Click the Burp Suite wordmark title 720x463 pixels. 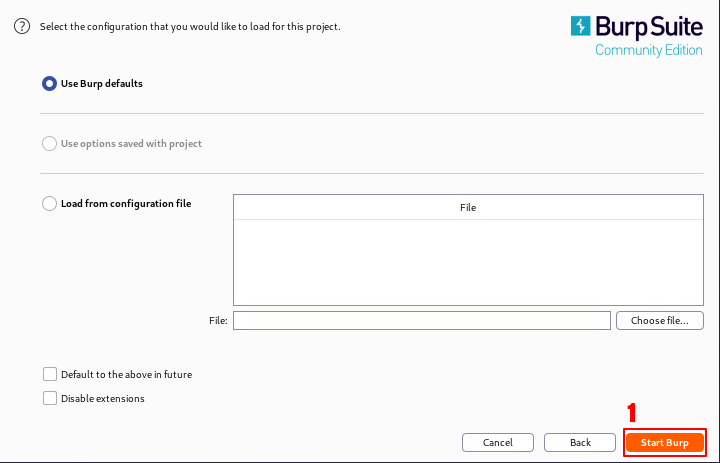pos(649,26)
